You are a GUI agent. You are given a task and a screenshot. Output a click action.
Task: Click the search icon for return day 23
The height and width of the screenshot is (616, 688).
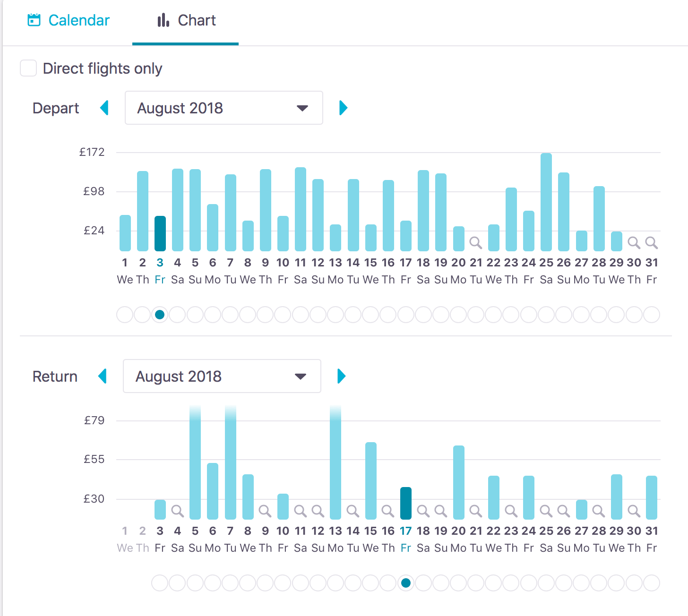pyautogui.click(x=511, y=511)
